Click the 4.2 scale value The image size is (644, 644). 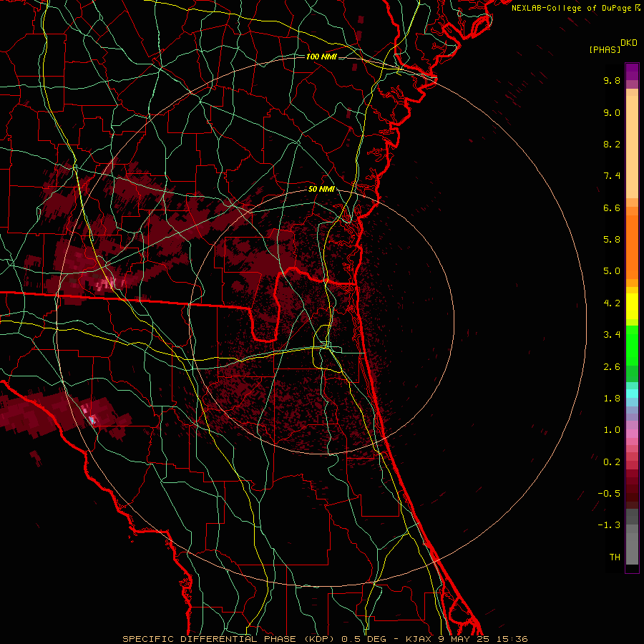612,303
